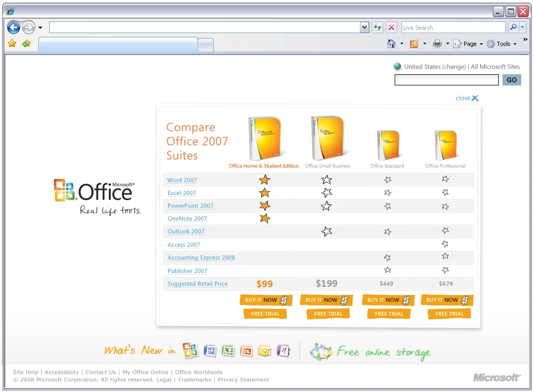Expand the address bar history dropdown
Viewport: 534px width, 392px height.
point(364,27)
